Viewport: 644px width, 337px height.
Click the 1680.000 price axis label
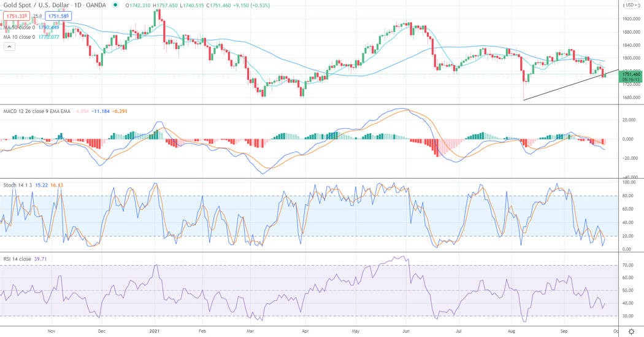632,98
